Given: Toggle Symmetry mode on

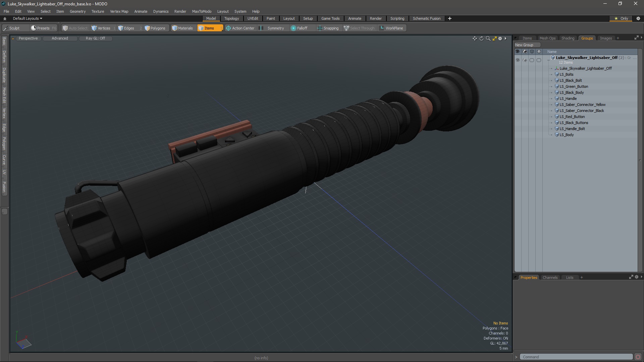Looking at the screenshot, I should (x=272, y=28).
